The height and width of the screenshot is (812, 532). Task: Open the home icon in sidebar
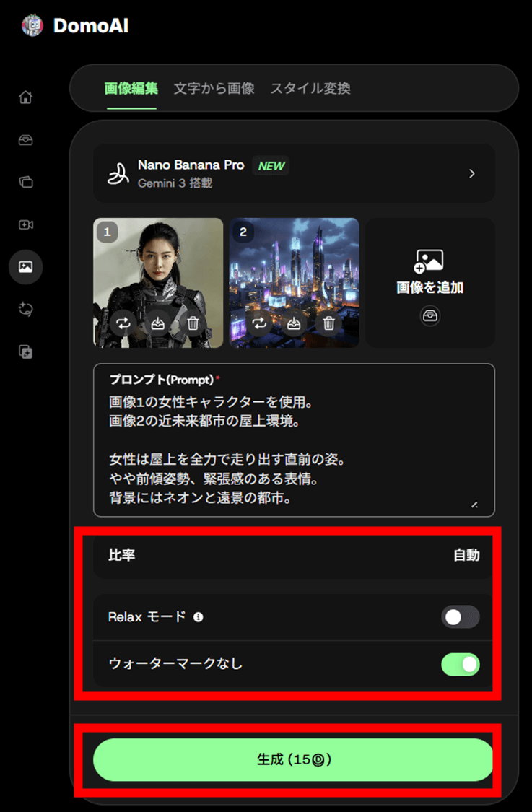coord(25,97)
